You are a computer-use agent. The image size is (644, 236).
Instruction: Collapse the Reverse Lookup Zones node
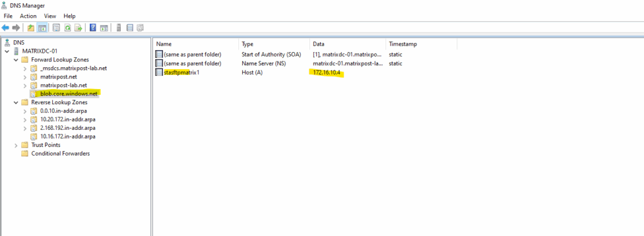[x=16, y=102]
